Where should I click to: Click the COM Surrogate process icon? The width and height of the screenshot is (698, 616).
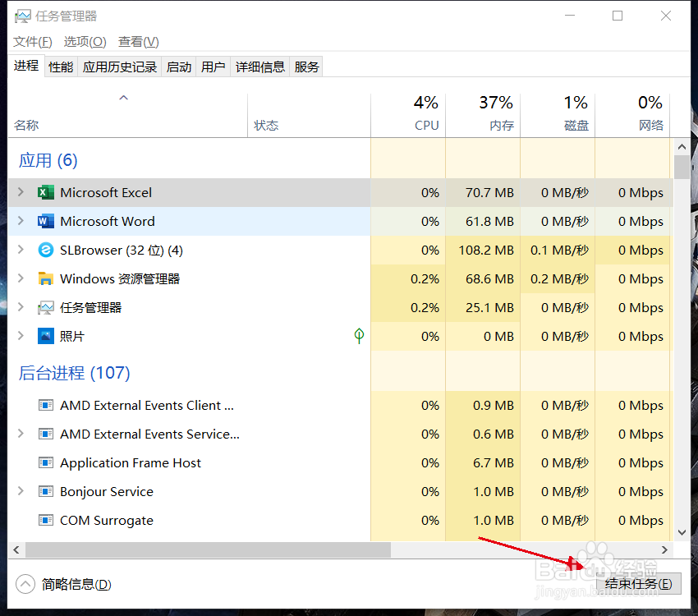[46, 520]
